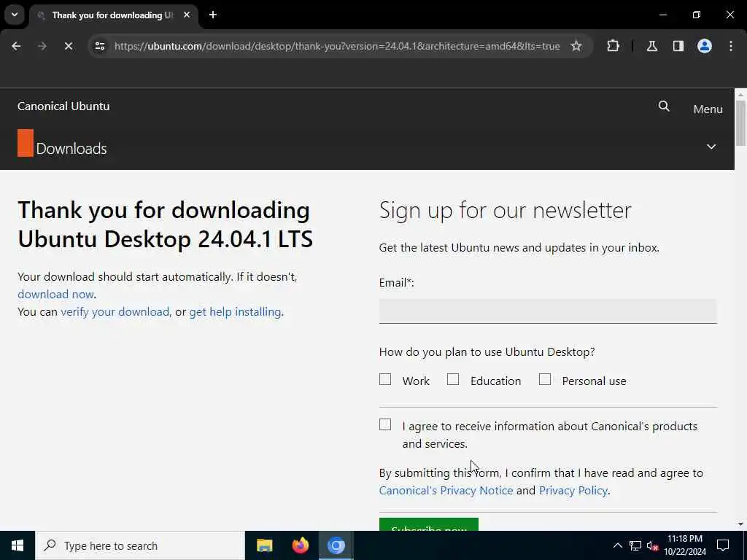Click the 'download now' link
Viewport: 747px width, 560px height.
coord(55,295)
